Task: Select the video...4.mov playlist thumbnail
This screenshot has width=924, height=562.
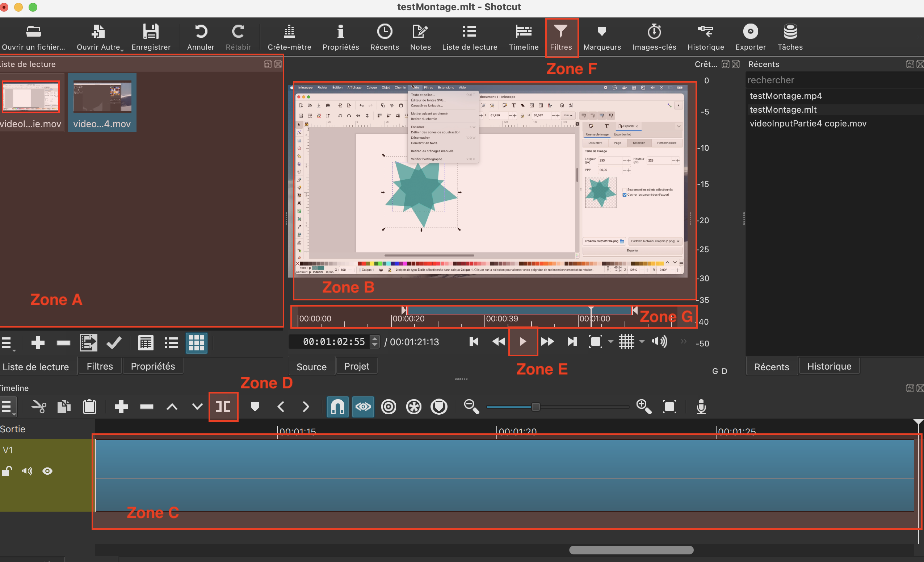Action: 102,103
